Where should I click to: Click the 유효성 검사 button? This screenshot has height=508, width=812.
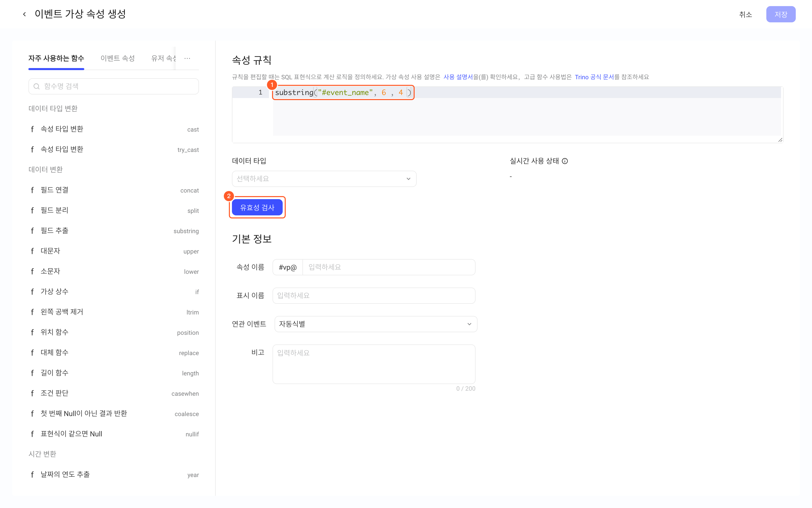click(257, 207)
